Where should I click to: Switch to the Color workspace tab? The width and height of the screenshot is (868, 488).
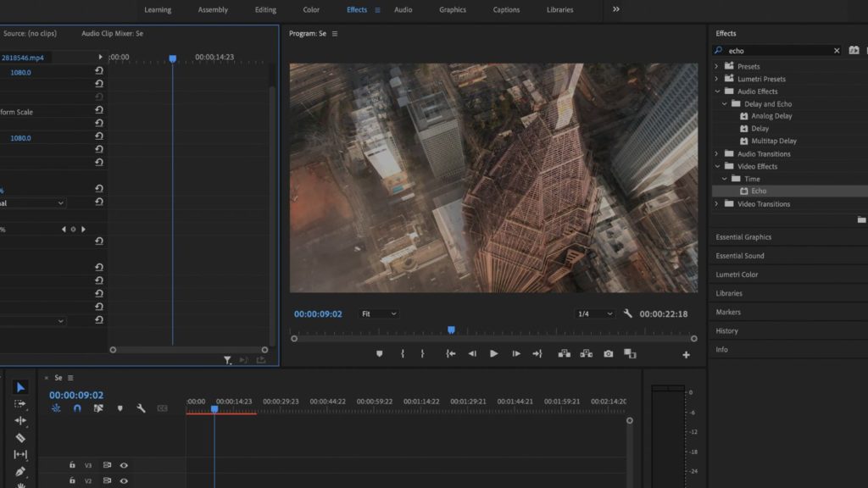click(311, 10)
